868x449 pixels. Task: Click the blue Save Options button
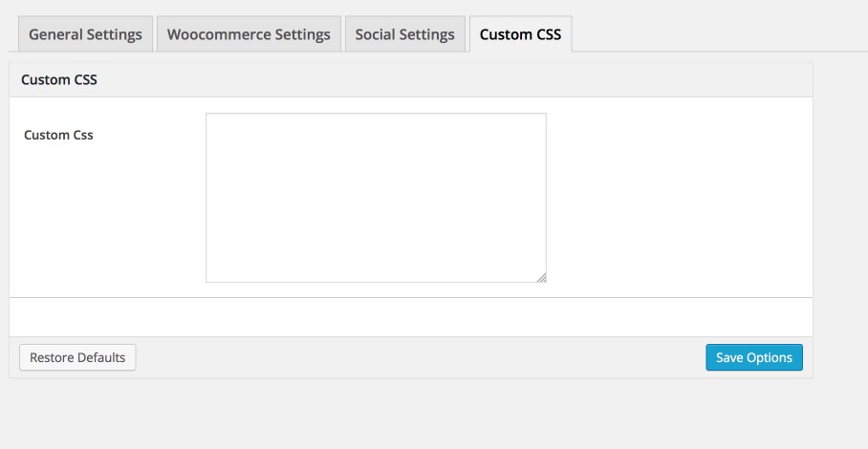tap(754, 357)
